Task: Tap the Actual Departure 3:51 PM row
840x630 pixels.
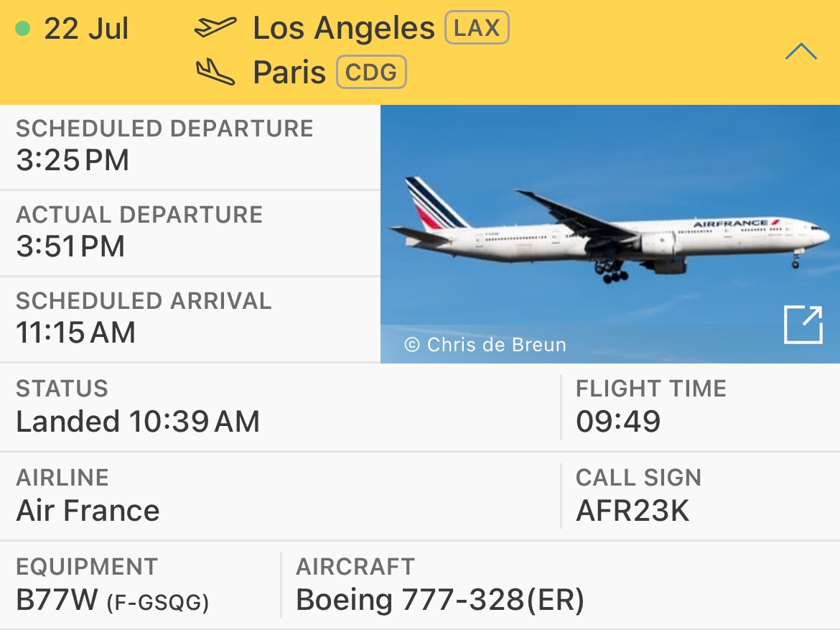Action: pos(190,233)
